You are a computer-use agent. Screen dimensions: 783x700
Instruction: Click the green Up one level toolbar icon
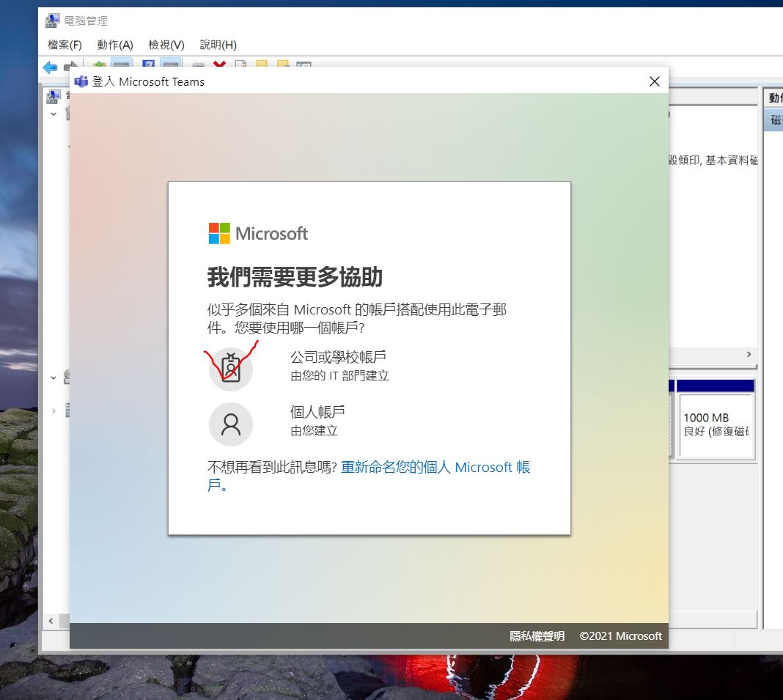coord(100,65)
